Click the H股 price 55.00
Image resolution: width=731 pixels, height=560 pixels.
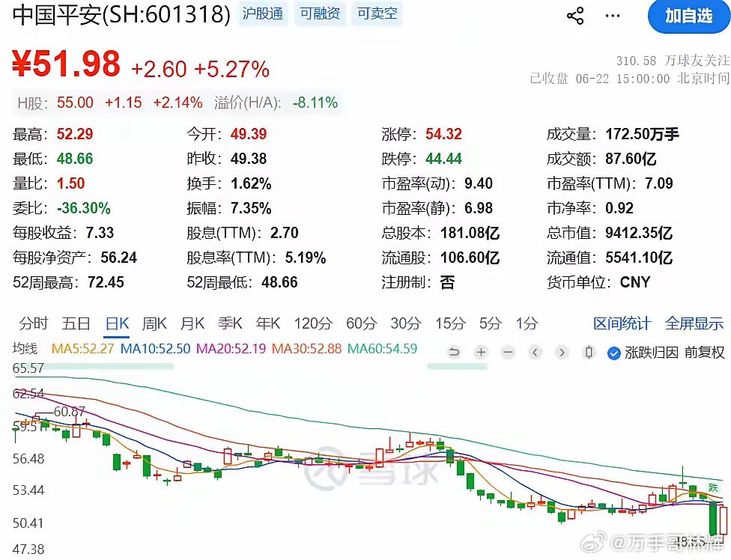pos(75,103)
